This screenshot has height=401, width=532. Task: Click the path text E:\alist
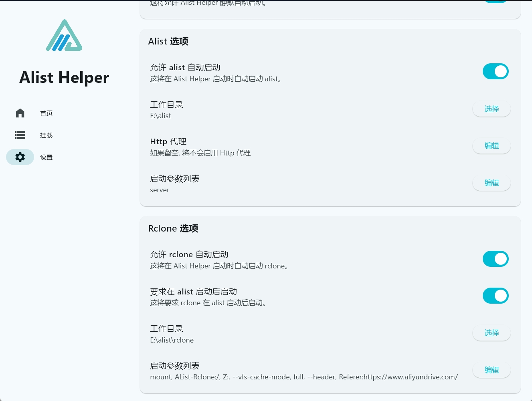(x=160, y=116)
